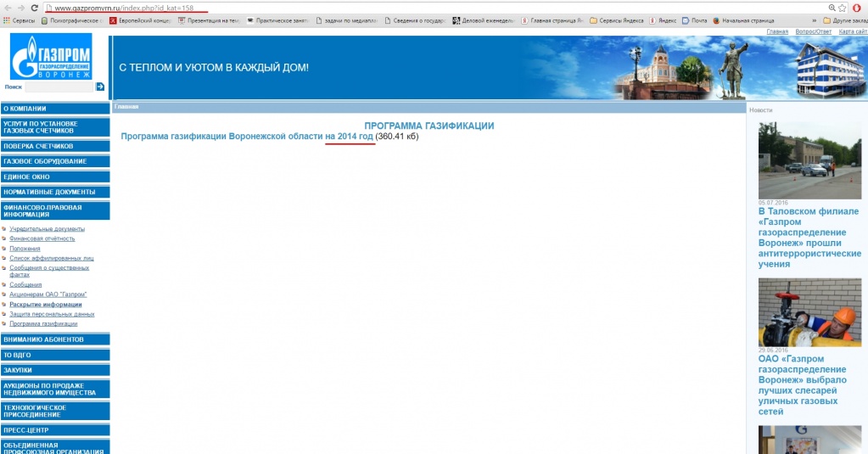Open the Финансовая отчётность link
Image resolution: width=868 pixels, height=454 pixels.
[42, 238]
